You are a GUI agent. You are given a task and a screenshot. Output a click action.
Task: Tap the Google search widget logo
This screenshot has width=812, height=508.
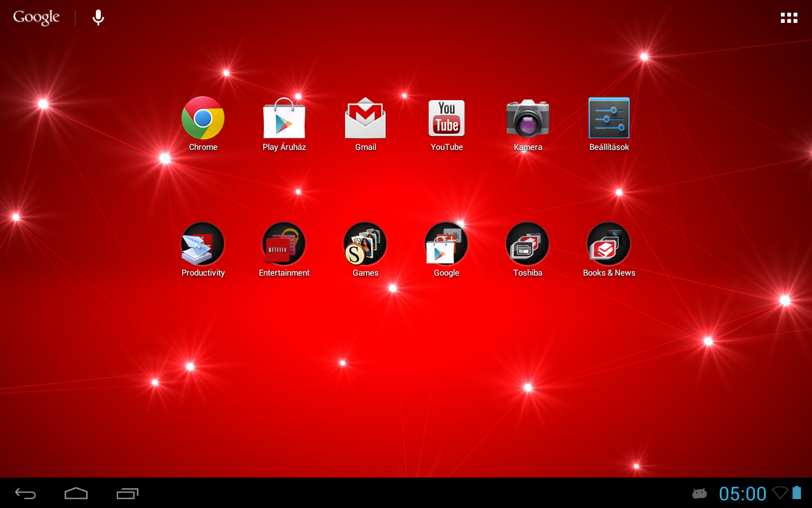(36, 18)
